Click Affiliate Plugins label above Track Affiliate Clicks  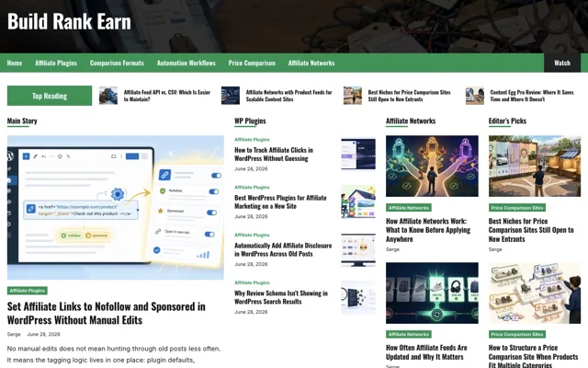(x=252, y=139)
